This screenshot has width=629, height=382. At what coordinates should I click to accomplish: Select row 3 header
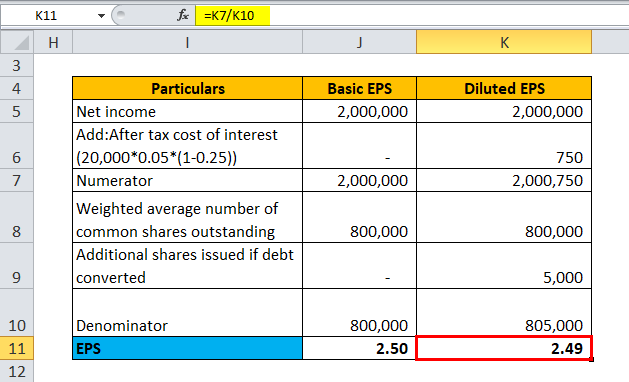(16, 65)
